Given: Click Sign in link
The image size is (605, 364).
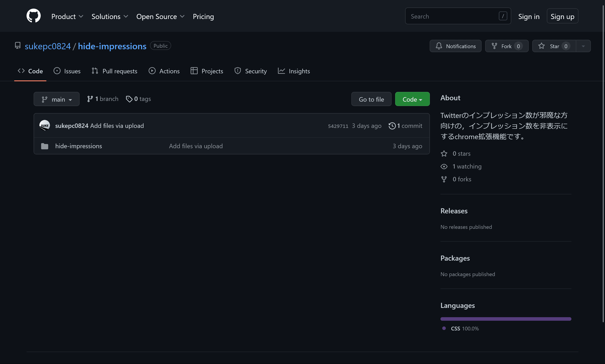Looking at the screenshot, I should (x=529, y=16).
